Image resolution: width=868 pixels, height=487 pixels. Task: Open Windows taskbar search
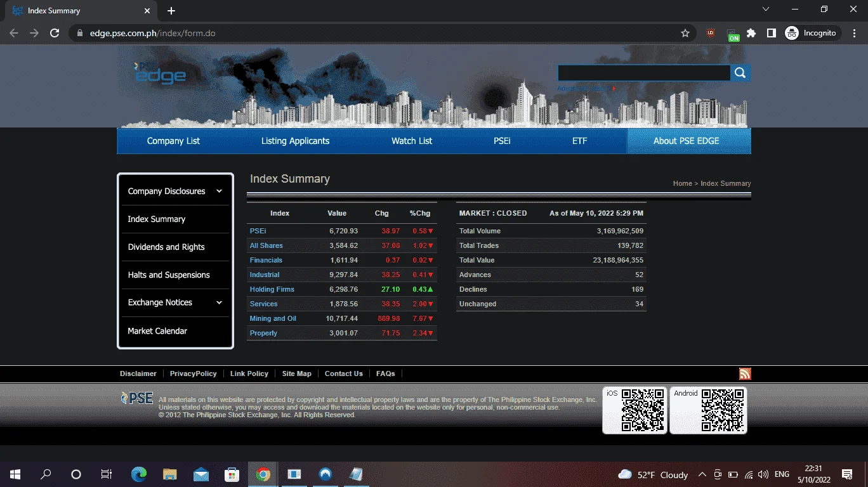coord(46,474)
